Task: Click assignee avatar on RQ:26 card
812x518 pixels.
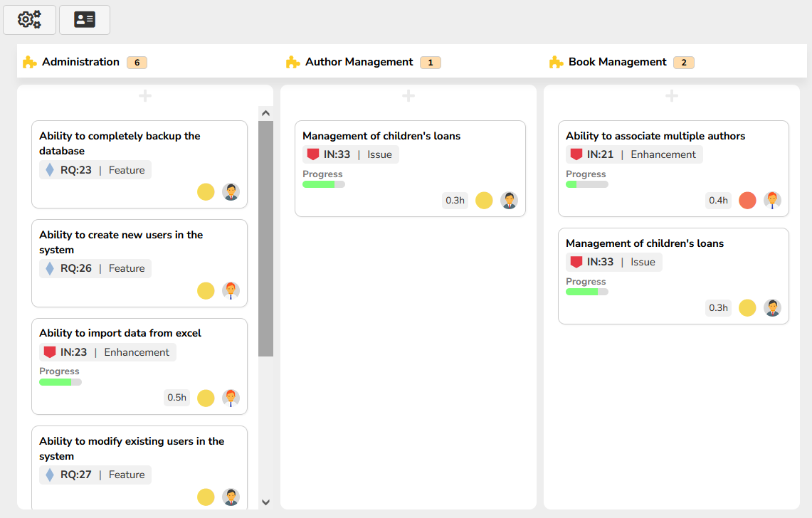Action: pyautogui.click(x=231, y=291)
